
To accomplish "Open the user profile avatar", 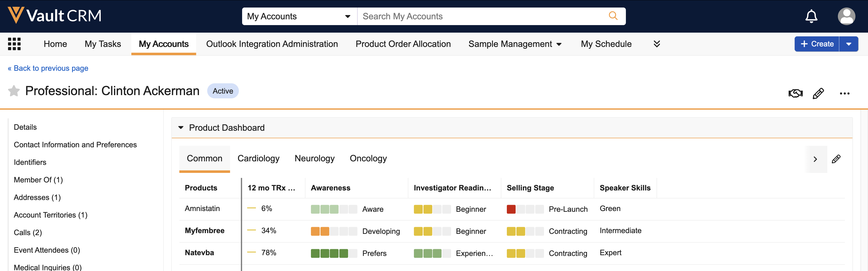I will click(846, 16).
